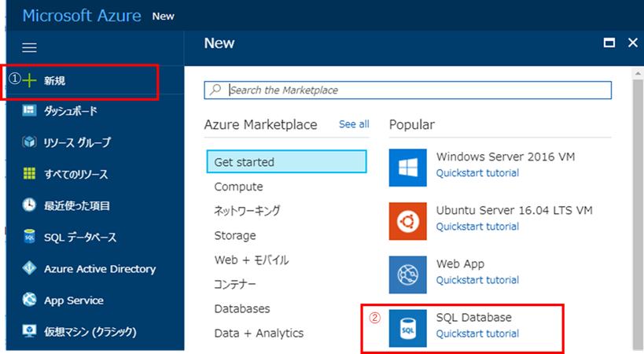The height and width of the screenshot is (354, 644).
Task: Open SQL Database Quickstart tutorial link
Action: [477, 334]
